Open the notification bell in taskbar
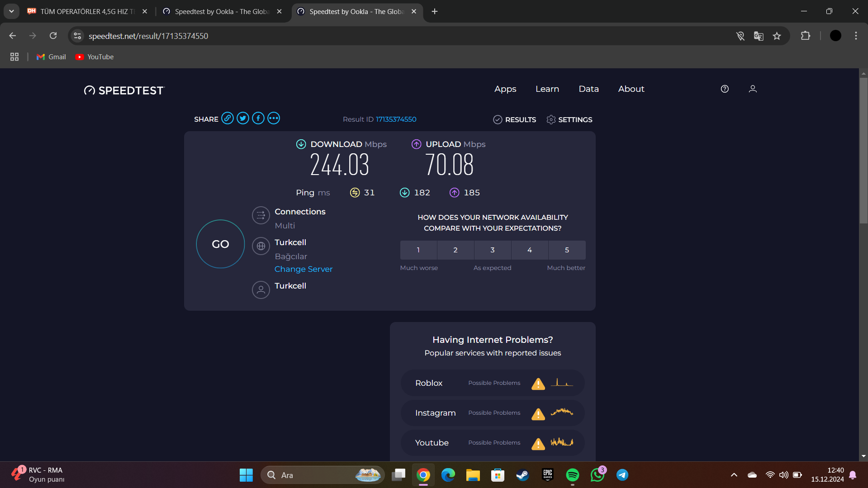Viewport: 868px width, 488px height. click(853, 475)
